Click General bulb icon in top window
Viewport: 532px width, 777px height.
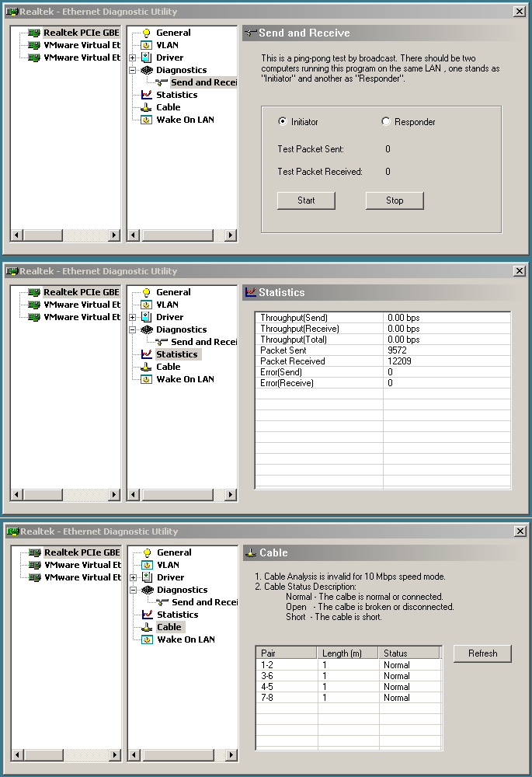(146, 33)
